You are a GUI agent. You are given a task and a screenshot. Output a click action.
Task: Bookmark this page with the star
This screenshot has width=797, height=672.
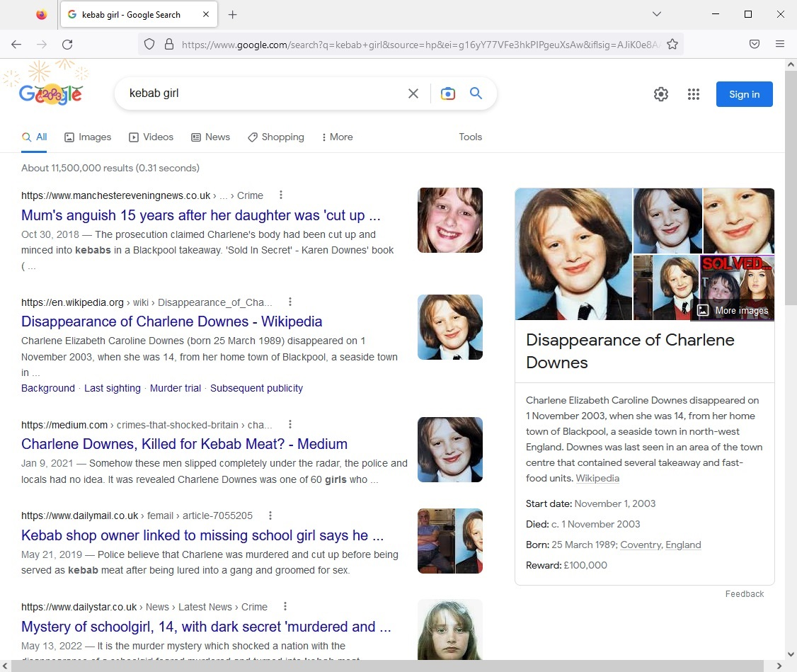click(x=672, y=44)
